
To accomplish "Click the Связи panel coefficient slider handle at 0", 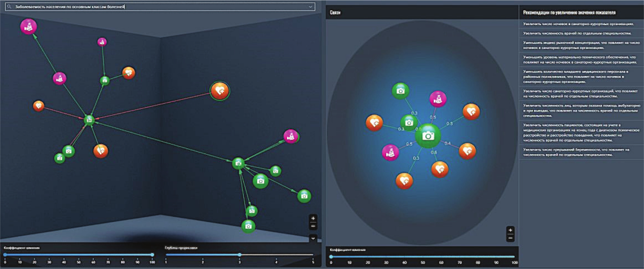I will [331, 257].
